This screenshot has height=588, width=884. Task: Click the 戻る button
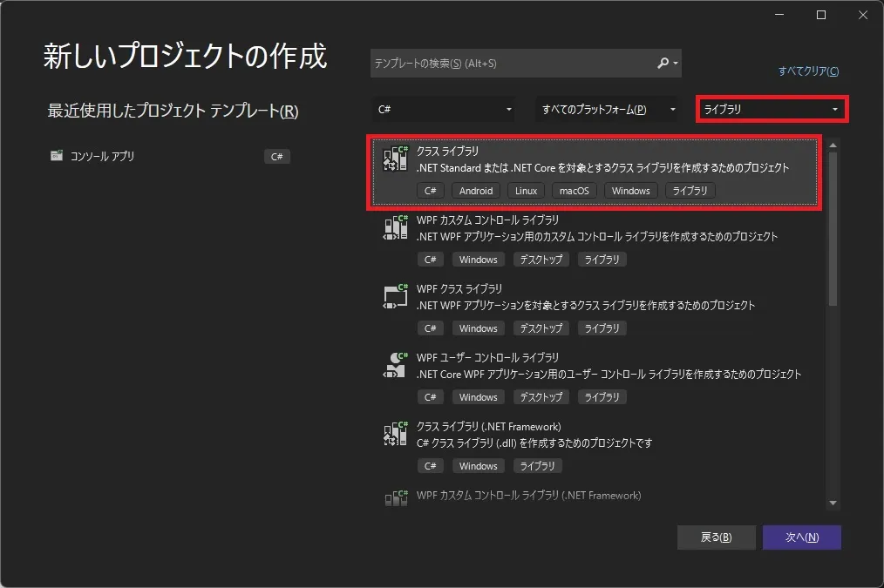(x=716, y=537)
